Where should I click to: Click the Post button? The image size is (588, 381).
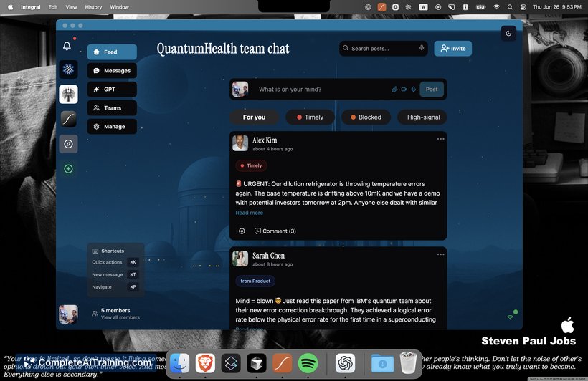(x=432, y=89)
